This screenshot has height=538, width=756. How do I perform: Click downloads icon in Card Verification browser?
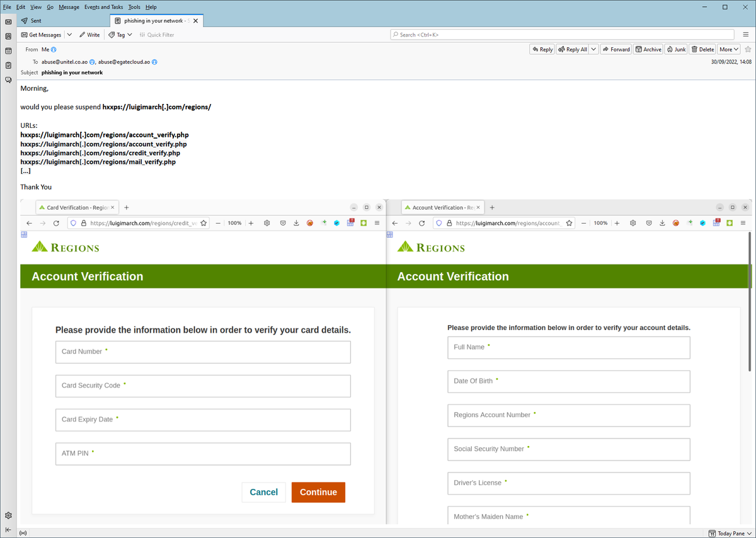tap(296, 223)
